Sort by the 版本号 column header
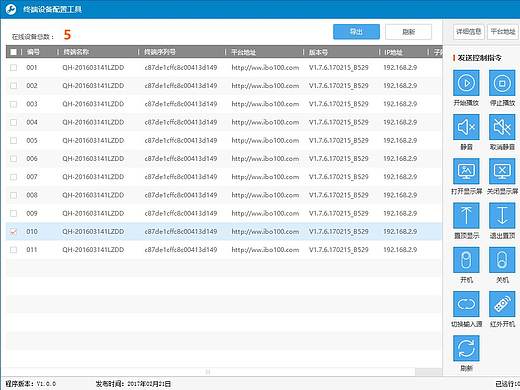This screenshot has width=520, height=390. coord(318,52)
